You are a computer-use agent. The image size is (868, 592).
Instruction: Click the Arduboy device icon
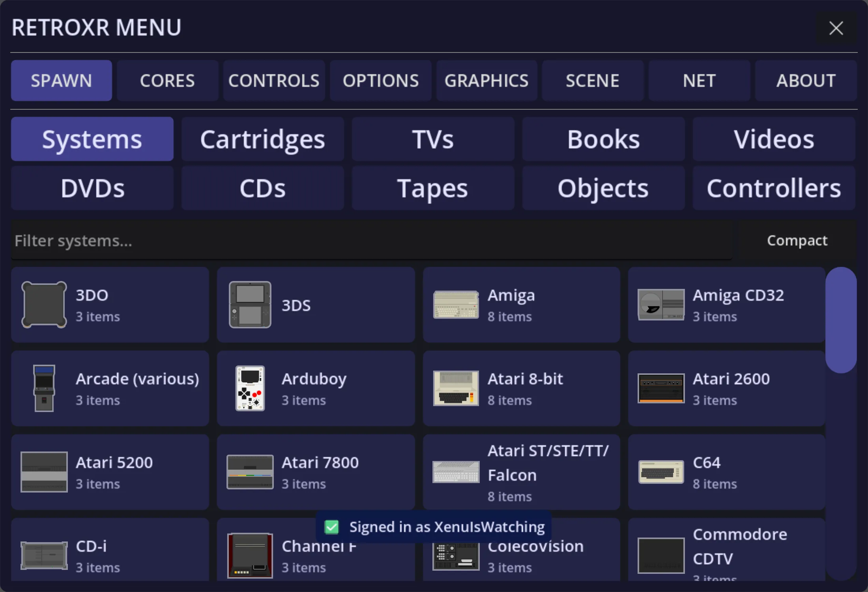250,388
